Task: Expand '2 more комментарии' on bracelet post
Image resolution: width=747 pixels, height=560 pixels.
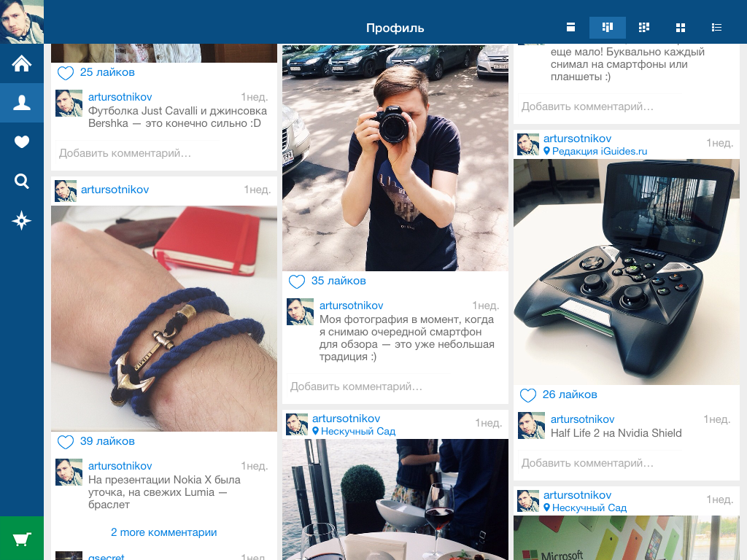Action: tap(163, 532)
